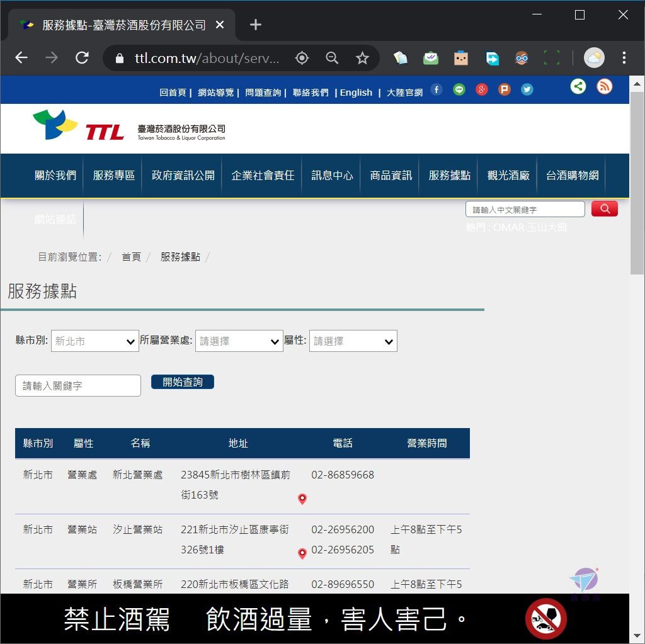This screenshot has height=644, width=645.
Task: Open a new browser tab
Action: [x=256, y=25]
